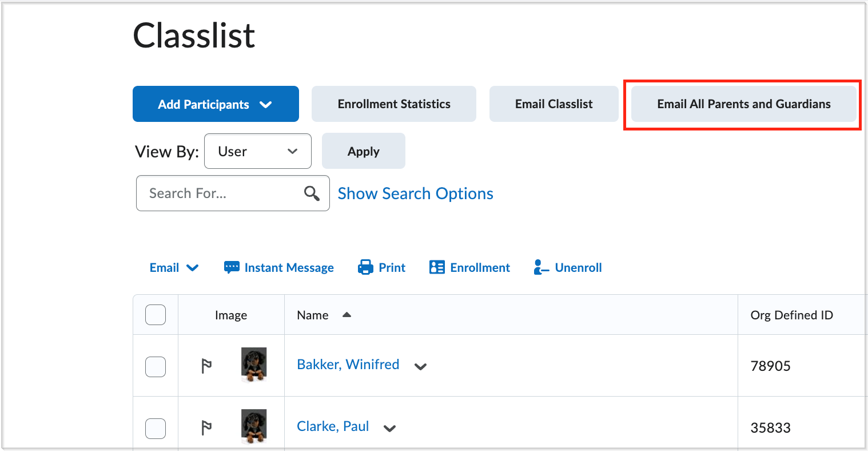Image resolution: width=868 pixels, height=451 pixels.
Task: Open Paul Clarke's context menu chevron
Action: click(x=389, y=429)
